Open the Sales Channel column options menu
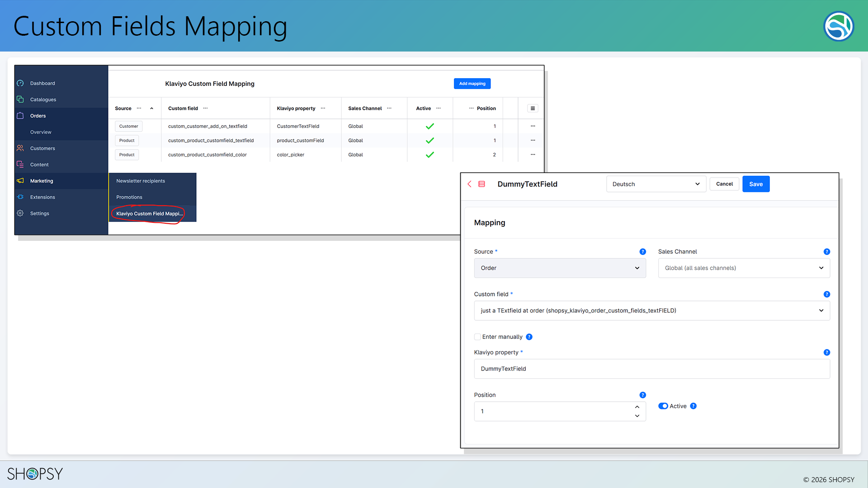 [x=389, y=108]
